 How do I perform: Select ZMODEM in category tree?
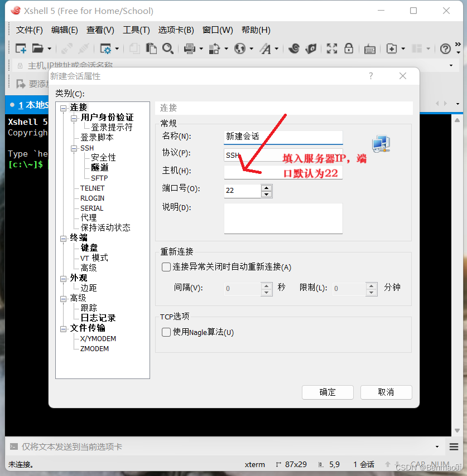94,348
